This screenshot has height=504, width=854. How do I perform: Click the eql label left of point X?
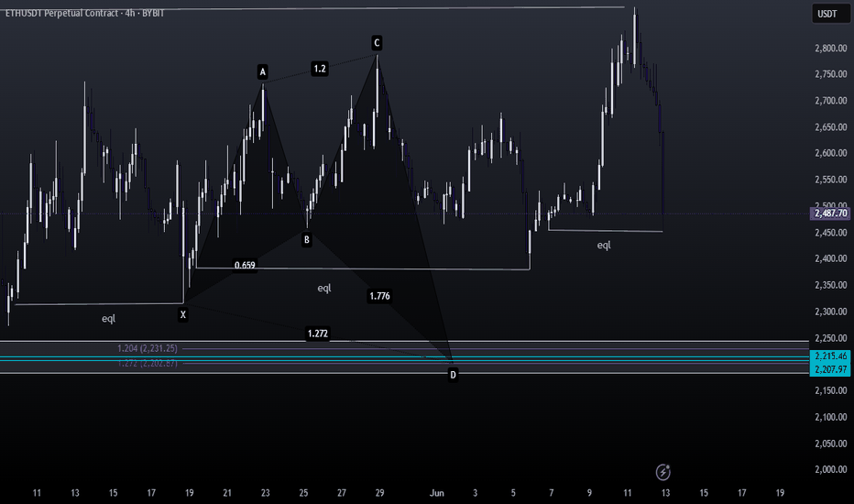108,319
